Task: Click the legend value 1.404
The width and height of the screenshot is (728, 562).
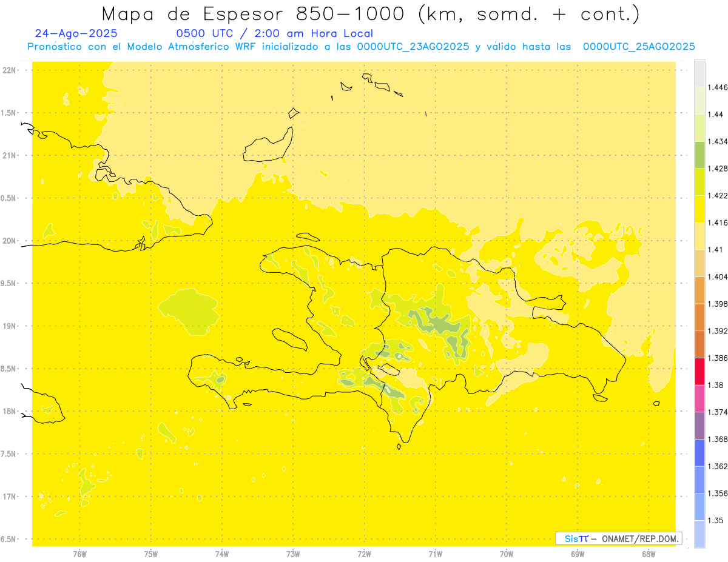Action: tap(717, 276)
